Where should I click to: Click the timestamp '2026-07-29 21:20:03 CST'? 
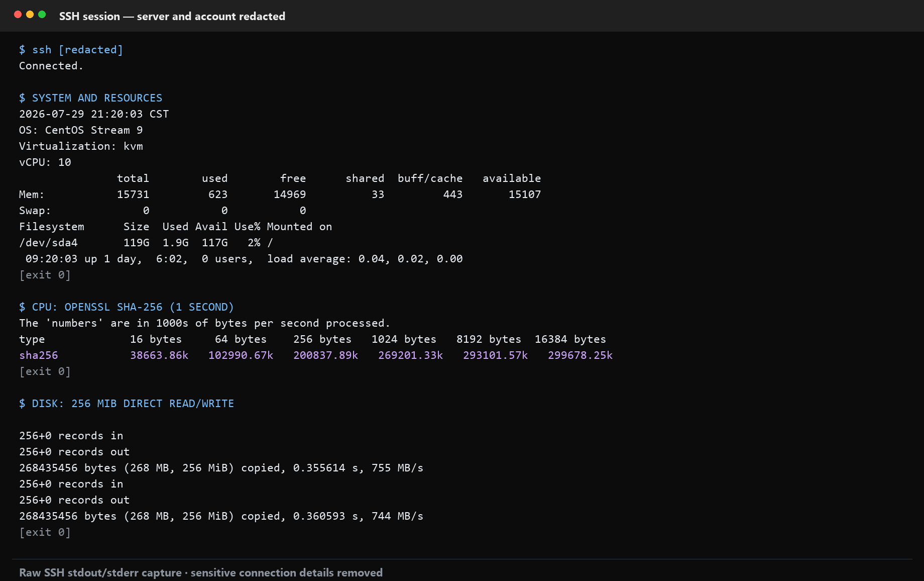pyautogui.click(x=94, y=114)
